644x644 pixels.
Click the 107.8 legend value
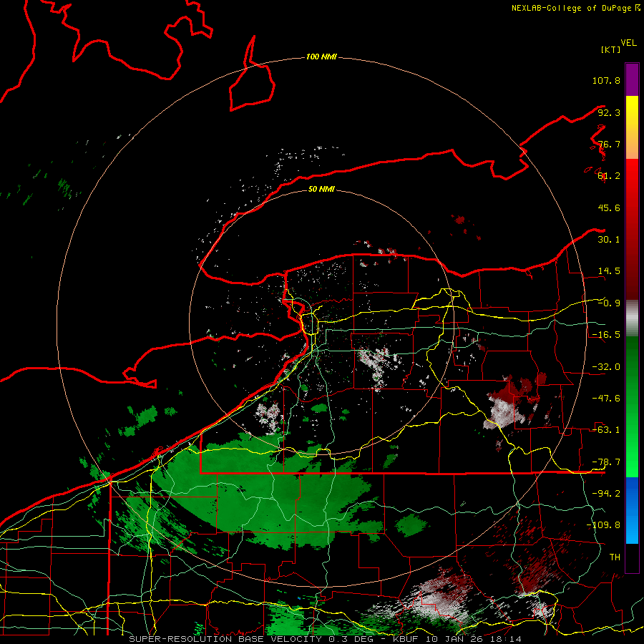pyautogui.click(x=606, y=80)
